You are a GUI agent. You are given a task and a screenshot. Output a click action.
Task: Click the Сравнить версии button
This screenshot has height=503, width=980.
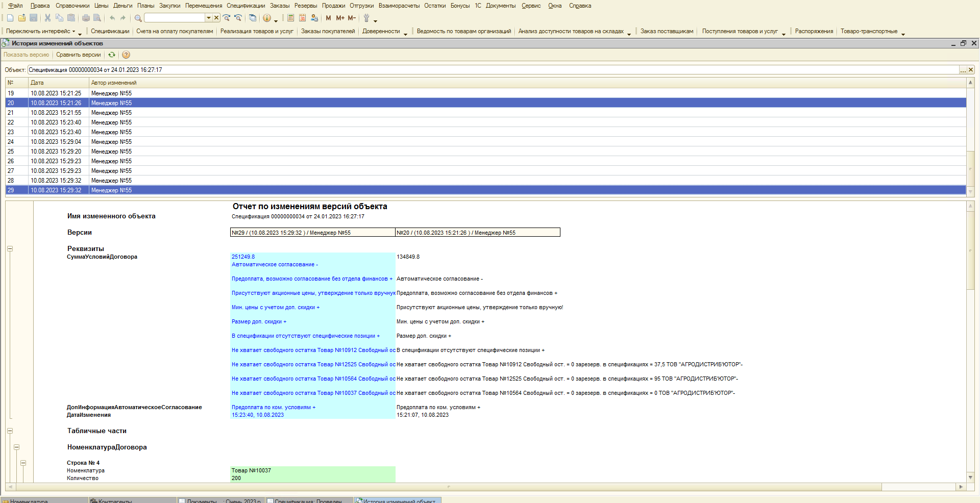[x=78, y=55]
